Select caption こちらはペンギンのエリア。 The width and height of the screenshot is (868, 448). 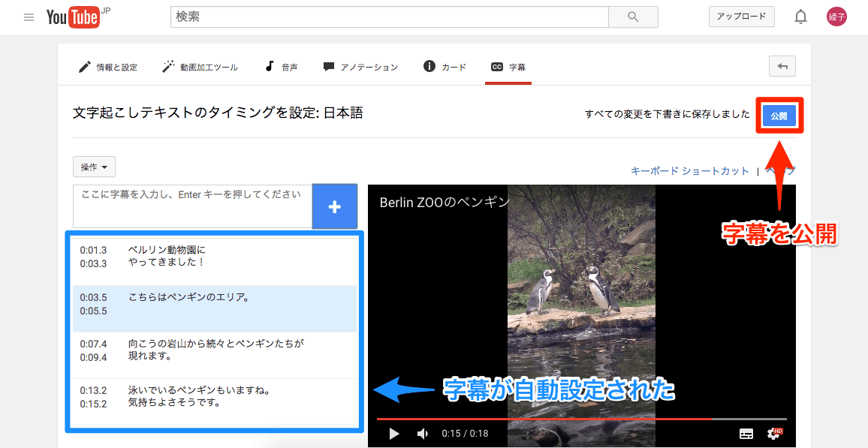(215, 308)
